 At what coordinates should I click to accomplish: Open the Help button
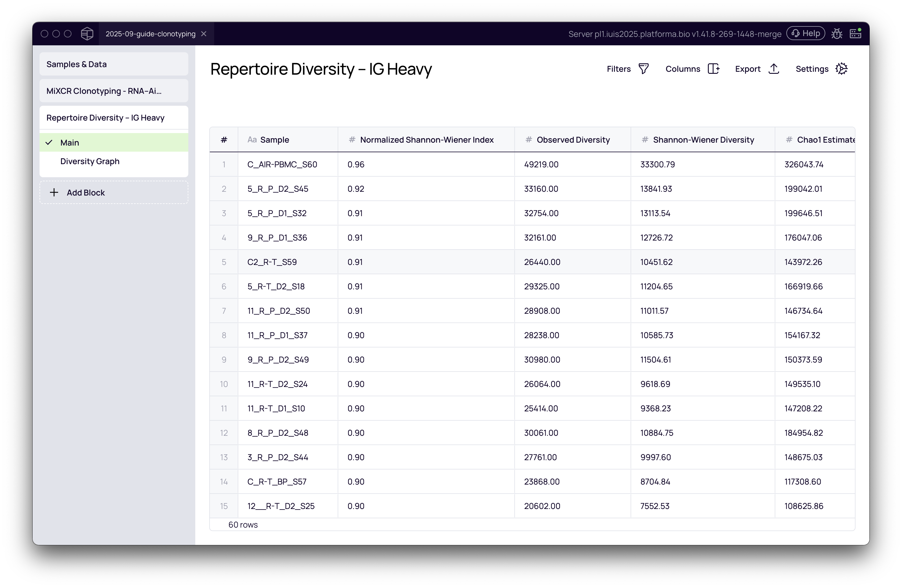coord(806,33)
